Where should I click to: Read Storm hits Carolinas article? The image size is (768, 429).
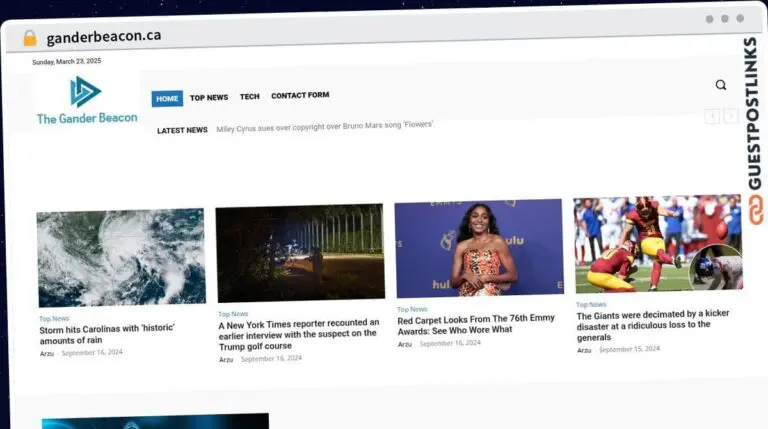pyautogui.click(x=107, y=334)
